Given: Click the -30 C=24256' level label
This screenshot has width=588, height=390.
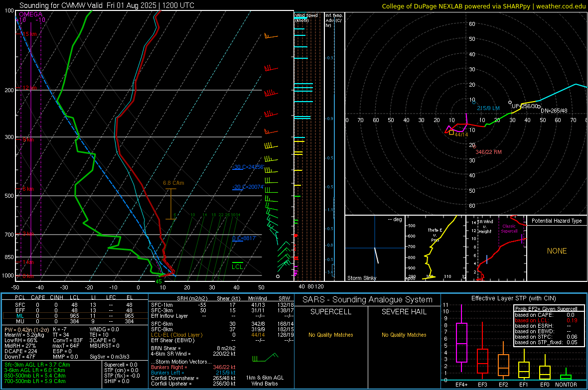Looking at the screenshot, I should point(248,167).
